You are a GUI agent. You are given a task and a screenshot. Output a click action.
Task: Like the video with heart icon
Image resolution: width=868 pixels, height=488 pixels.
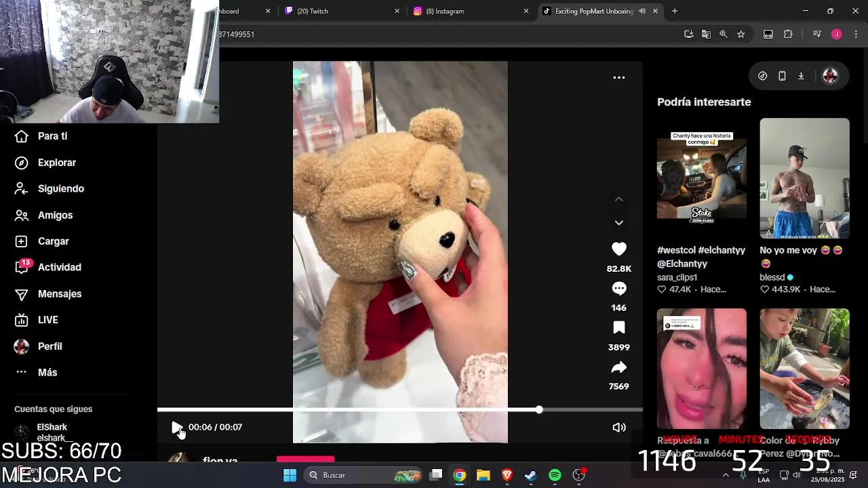tap(619, 249)
